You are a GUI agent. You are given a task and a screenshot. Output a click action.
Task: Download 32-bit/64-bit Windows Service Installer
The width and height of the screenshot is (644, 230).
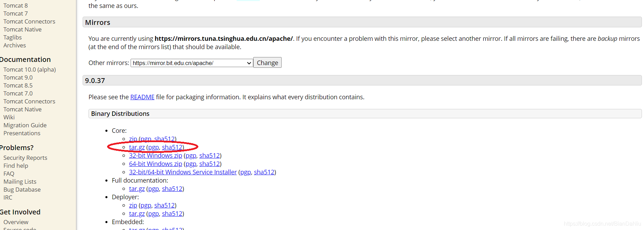pos(183,172)
